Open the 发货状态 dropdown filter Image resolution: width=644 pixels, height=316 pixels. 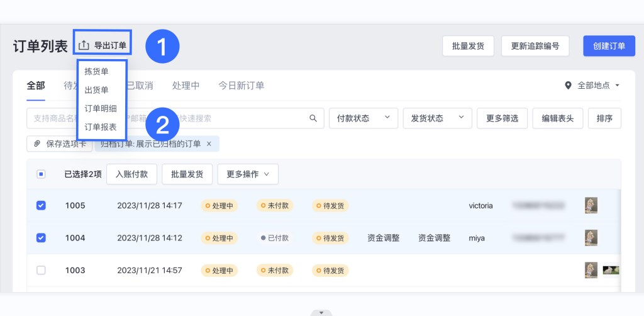tap(437, 118)
